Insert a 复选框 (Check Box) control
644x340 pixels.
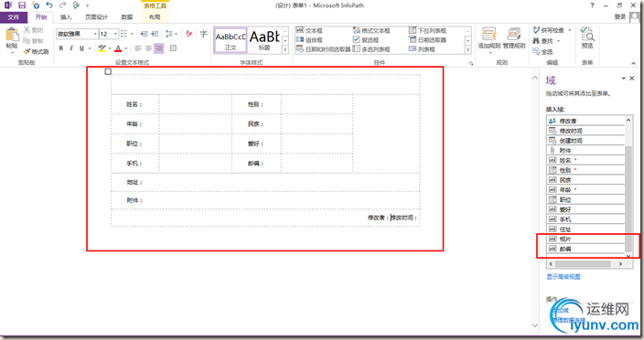pos(366,40)
